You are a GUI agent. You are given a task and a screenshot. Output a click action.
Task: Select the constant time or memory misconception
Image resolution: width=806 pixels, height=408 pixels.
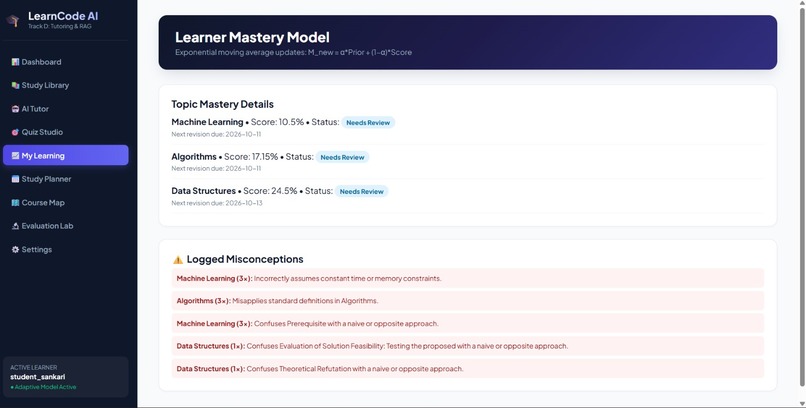pos(468,279)
